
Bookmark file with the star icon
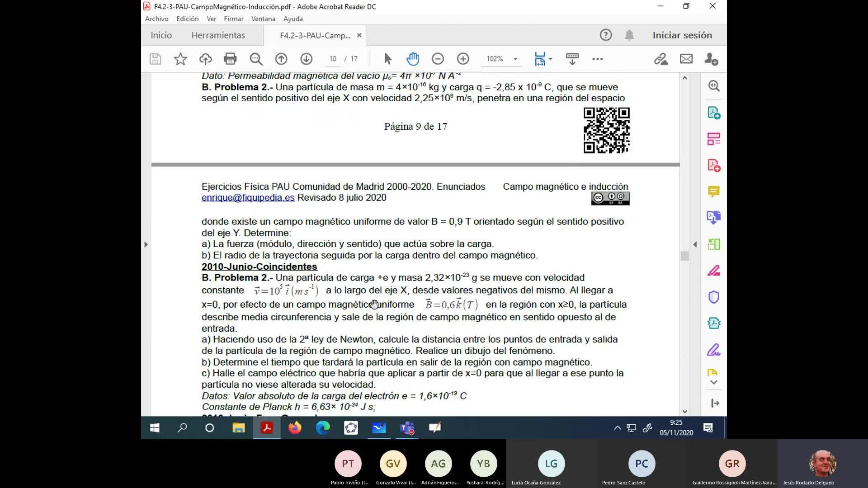180,59
